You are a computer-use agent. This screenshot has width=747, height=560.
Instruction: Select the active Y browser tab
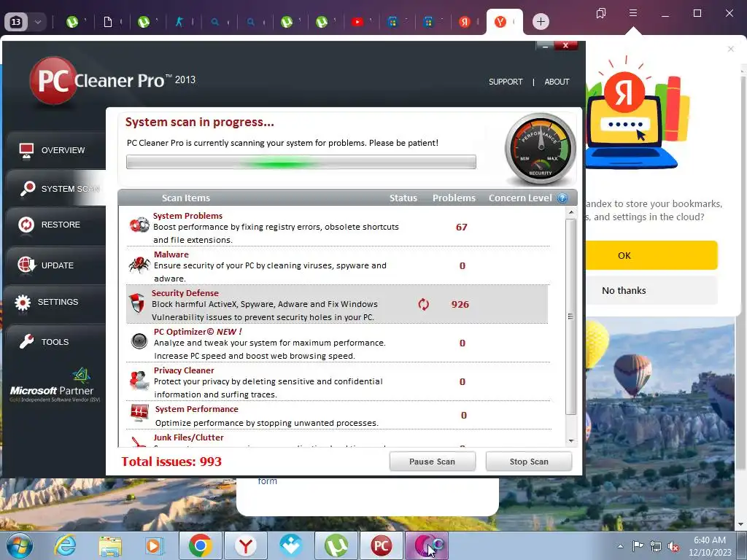[x=504, y=22]
